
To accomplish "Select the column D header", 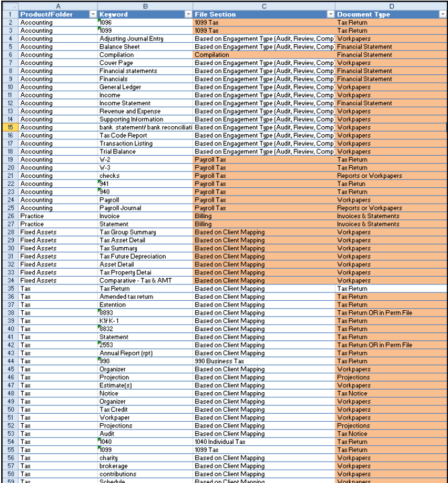I will (x=391, y=5).
